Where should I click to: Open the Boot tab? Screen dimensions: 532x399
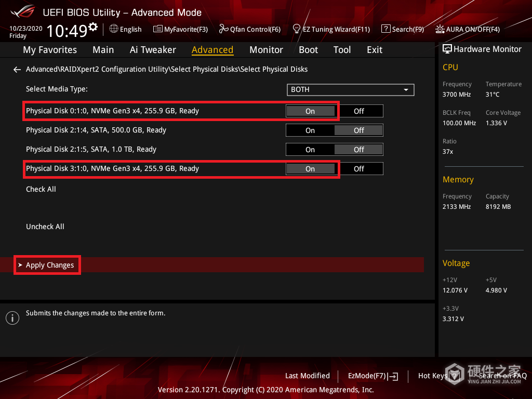tap(308, 50)
